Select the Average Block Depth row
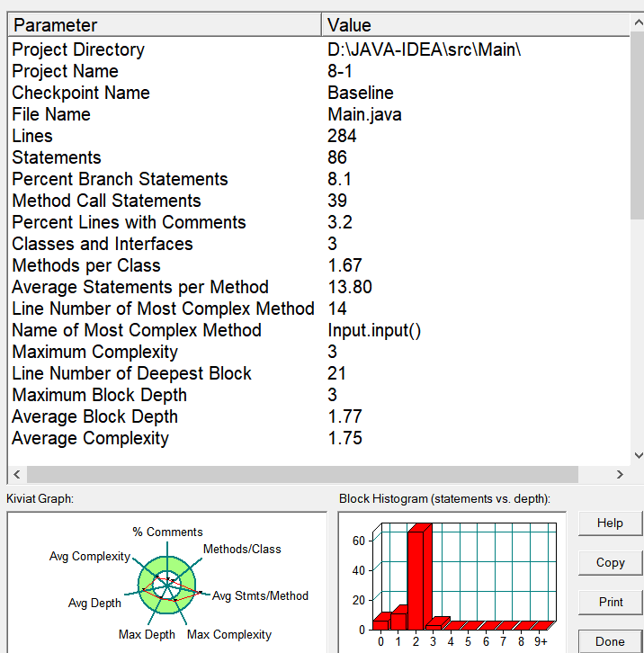 click(318, 416)
